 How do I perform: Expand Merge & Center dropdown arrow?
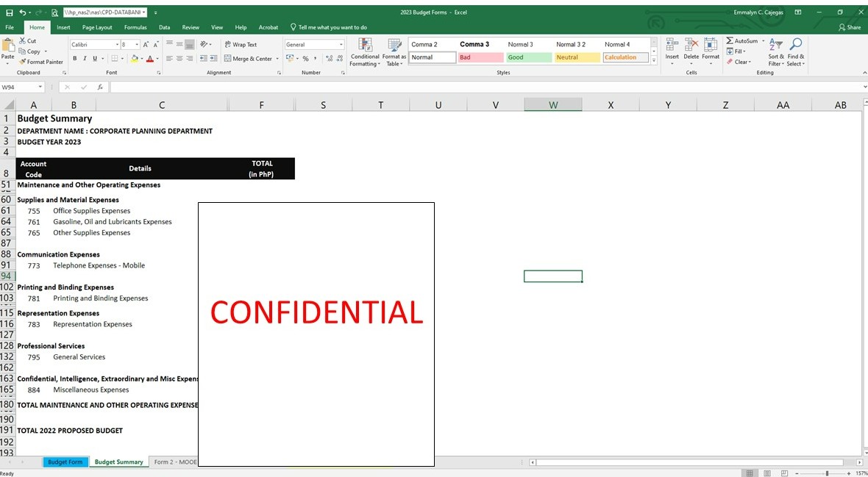pyautogui.click(x=277, y=59)
